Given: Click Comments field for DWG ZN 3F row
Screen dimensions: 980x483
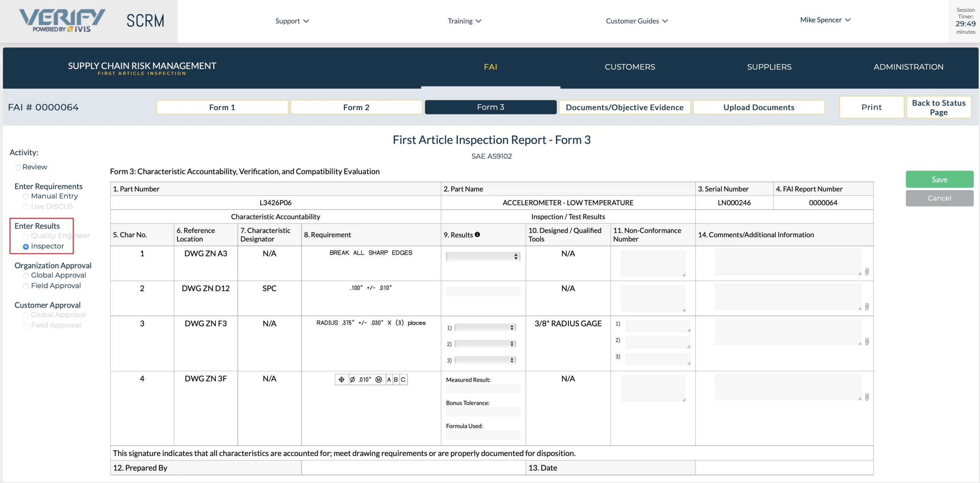Looking at the screenshot, I should (788, 387).
